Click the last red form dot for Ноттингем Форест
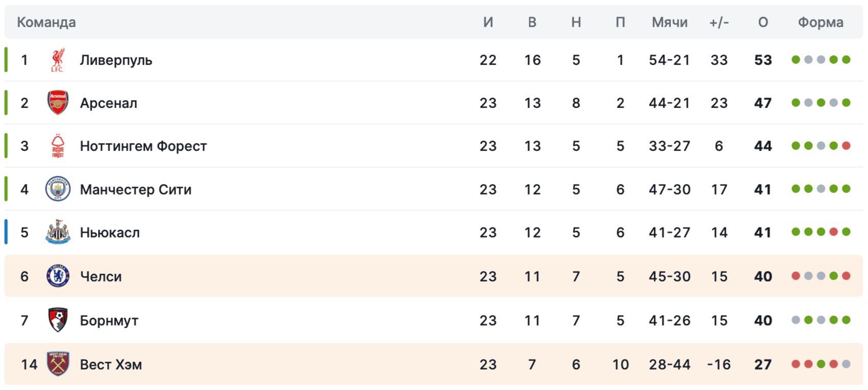The image size is (868, 390). 846,146
